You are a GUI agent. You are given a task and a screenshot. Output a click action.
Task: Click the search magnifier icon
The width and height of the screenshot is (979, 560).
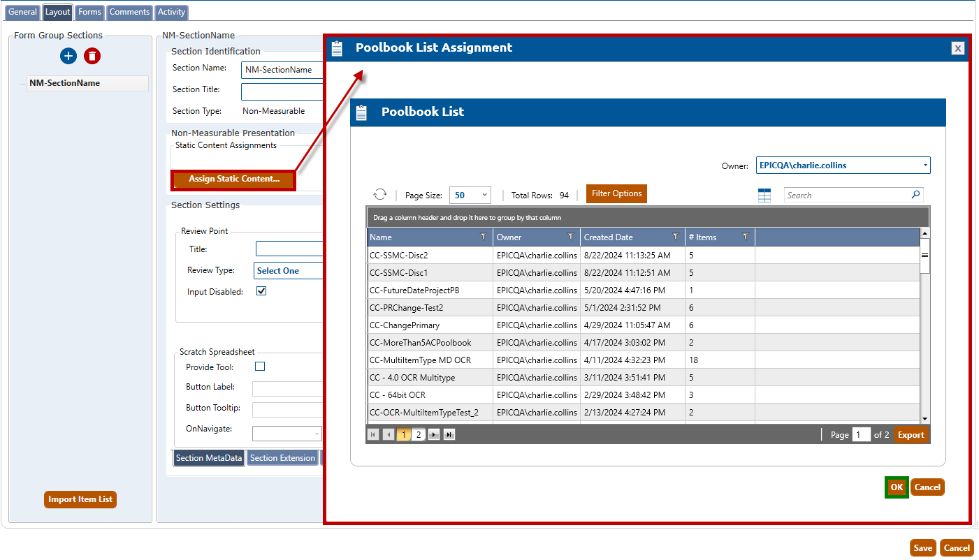(x=916, y=195)
